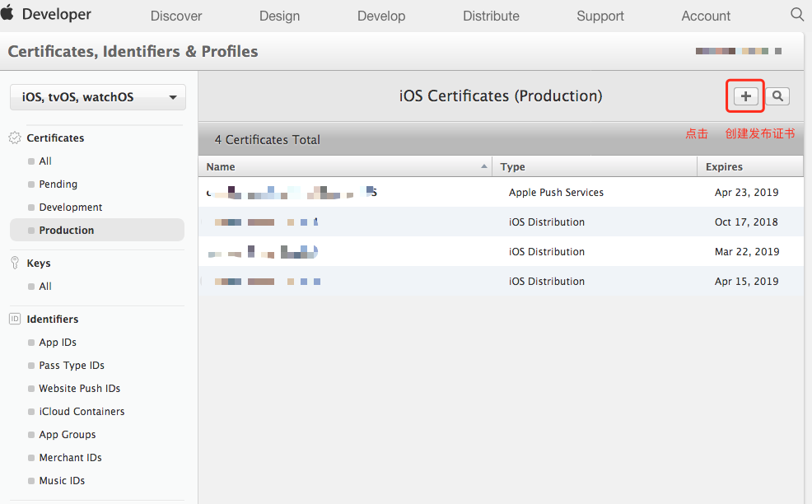Click the Keys section key icon

pyautogui.click(x=15, y=264)
